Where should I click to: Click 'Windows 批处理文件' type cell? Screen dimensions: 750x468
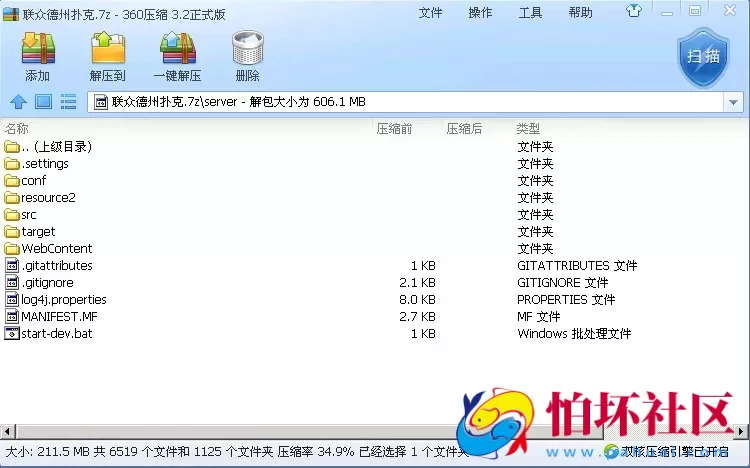574,334
